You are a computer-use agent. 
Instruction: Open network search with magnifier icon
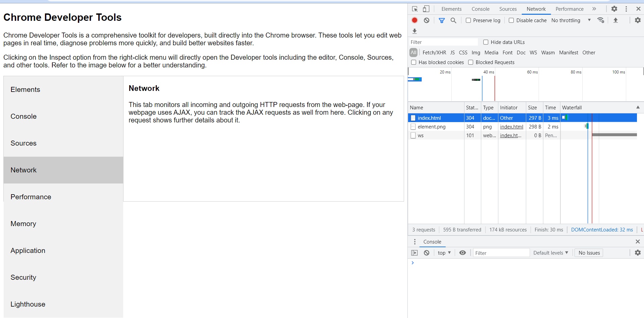click(x=453, y=20)
